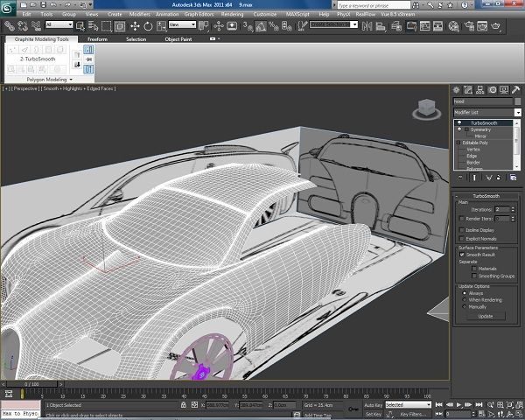
Task: Click the Play Animation button
Action: click(x=459, y=404)
